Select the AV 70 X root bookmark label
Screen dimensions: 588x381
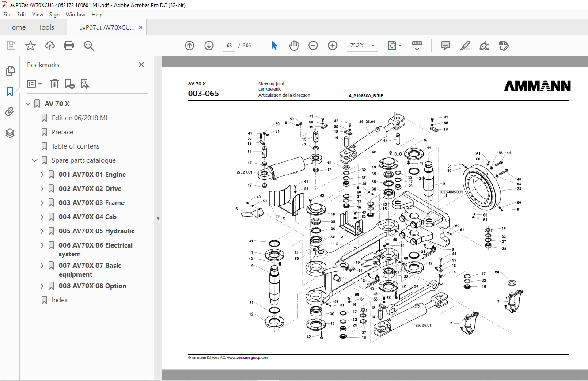point(57,104)
